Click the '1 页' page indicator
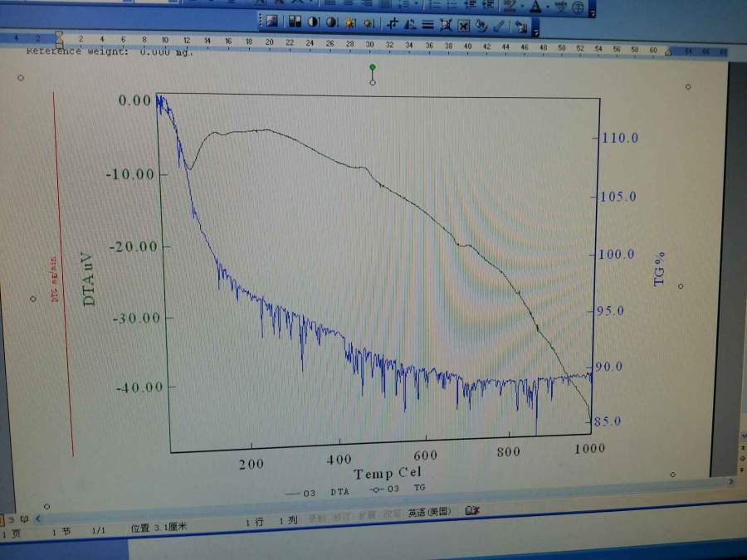 tap(11, 533)
